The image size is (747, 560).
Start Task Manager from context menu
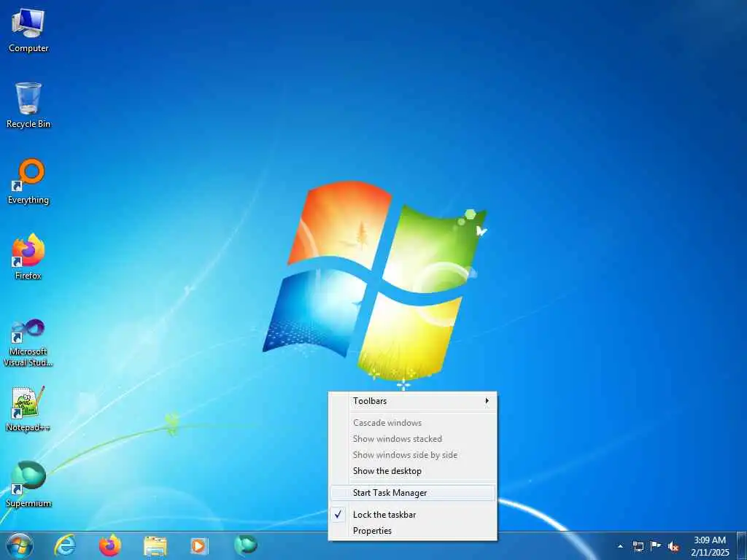click(x=413, y=493)
